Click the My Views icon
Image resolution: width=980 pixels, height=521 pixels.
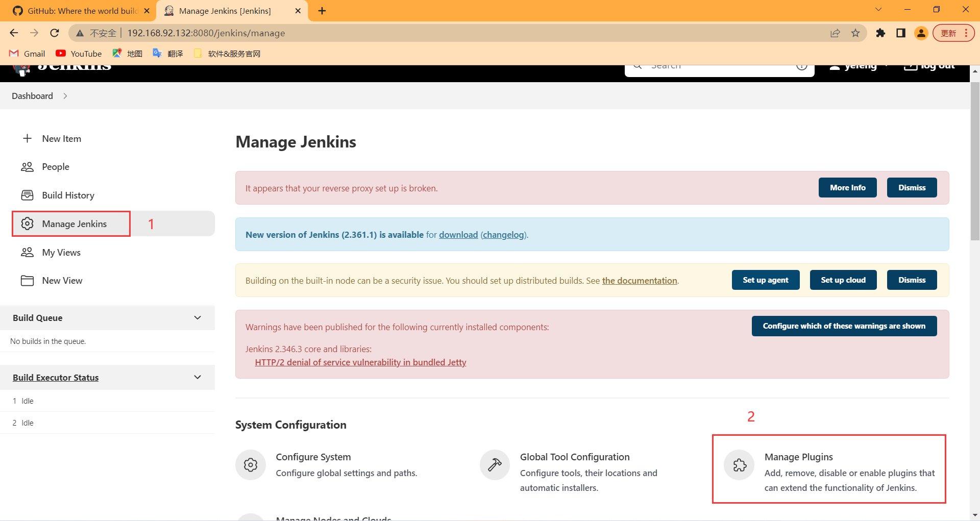tap(27, 252)
